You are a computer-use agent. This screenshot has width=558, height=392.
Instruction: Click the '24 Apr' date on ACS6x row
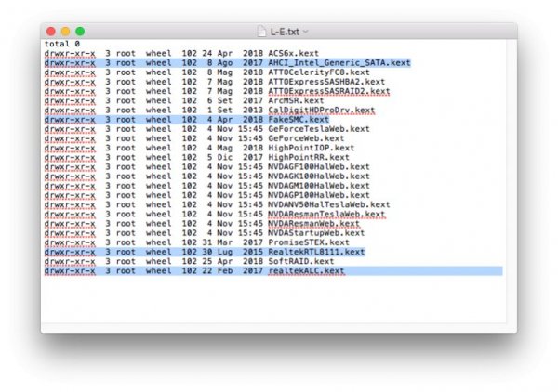click(x=218, y=53)
